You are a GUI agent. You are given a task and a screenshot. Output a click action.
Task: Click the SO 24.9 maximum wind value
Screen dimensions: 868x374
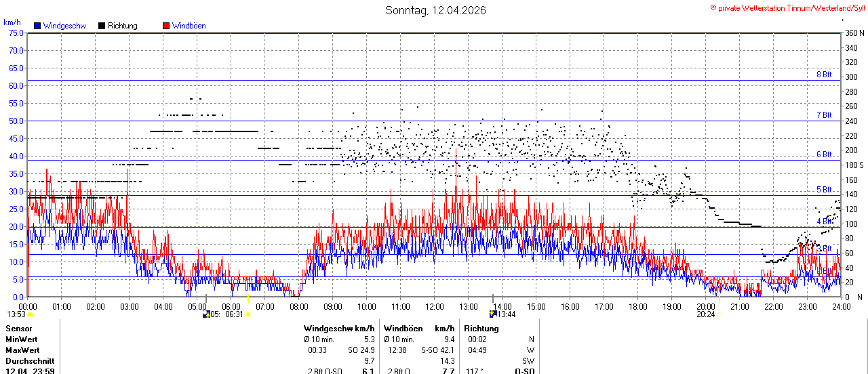click(x=361, y=350)
